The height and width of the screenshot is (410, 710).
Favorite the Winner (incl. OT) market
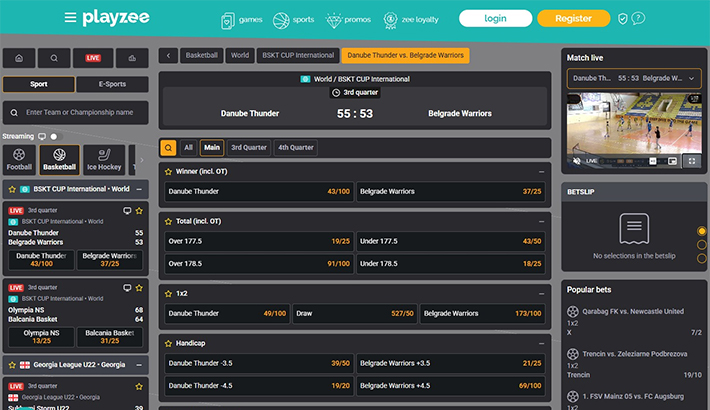point(168,172)
